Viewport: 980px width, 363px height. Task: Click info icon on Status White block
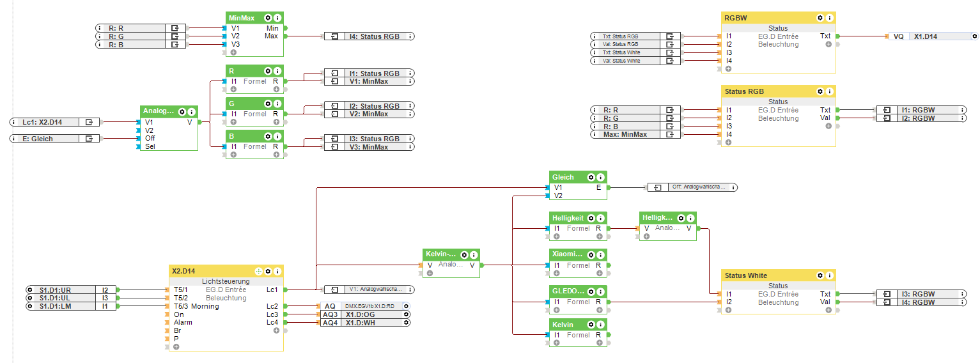click(x=829, y=276)
